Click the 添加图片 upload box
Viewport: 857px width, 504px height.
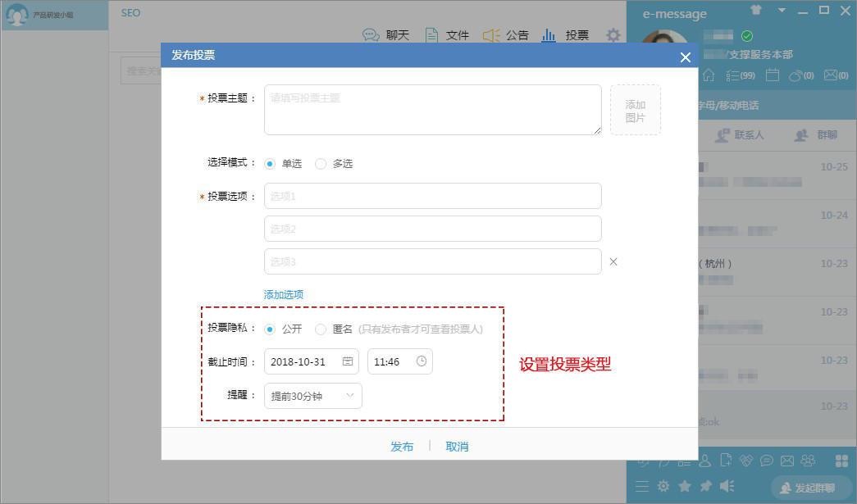tap(635, 110)
